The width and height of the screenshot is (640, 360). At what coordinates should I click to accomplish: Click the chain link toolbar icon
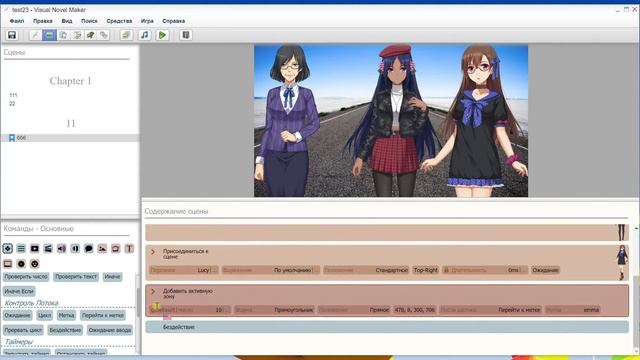[x=104, y=35]
